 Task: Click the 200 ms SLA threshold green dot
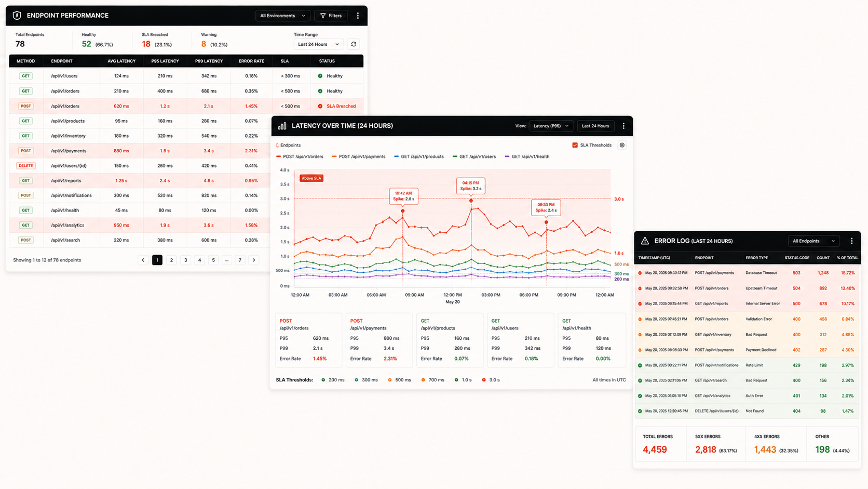click(323, 380)
